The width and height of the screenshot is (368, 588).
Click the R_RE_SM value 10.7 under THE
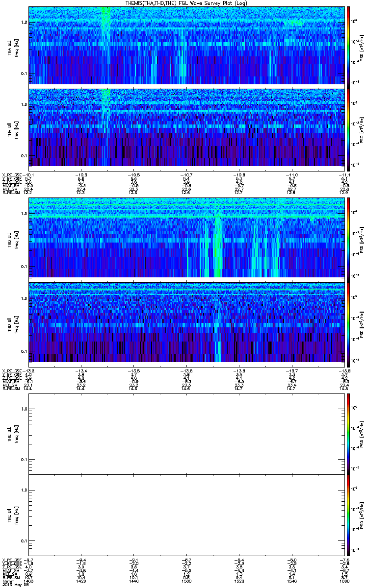tap(28, 578)
